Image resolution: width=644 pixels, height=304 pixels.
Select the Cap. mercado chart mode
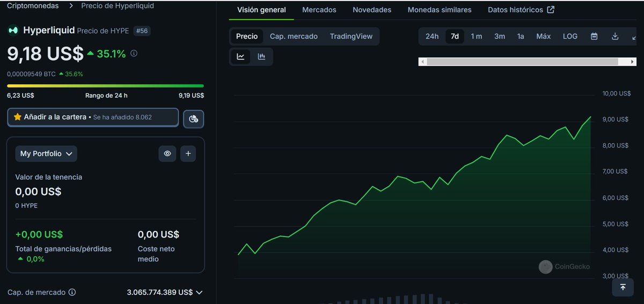[294, 36]
